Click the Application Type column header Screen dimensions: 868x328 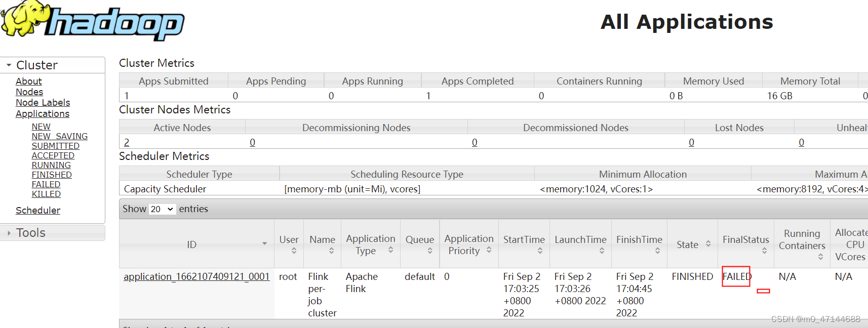point(371,244)
